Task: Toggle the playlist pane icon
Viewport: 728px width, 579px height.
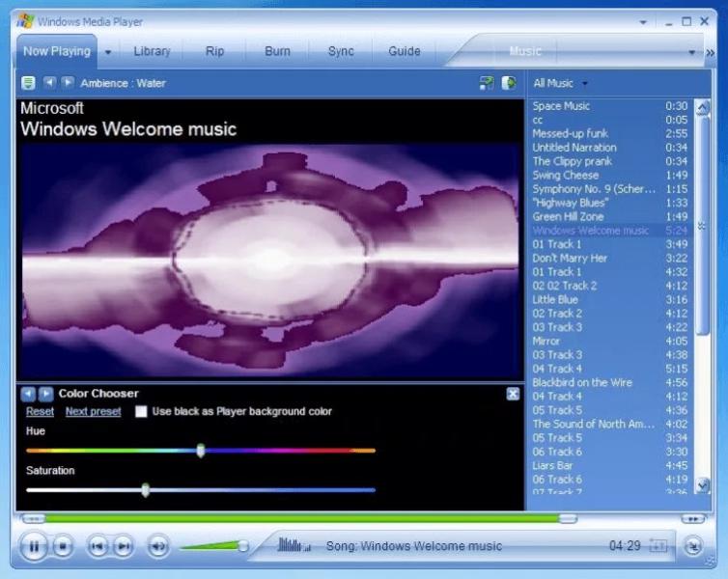Action: [x=509, y=83]
